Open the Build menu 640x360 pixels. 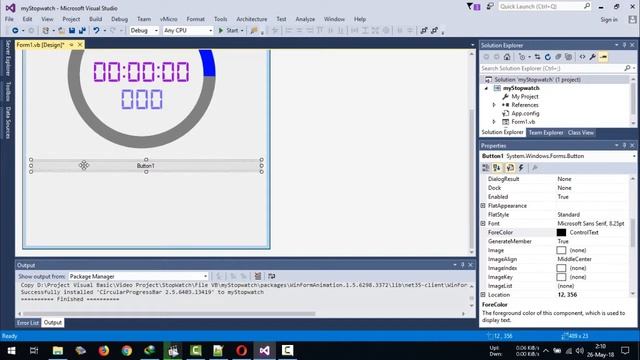coord(96,19)
